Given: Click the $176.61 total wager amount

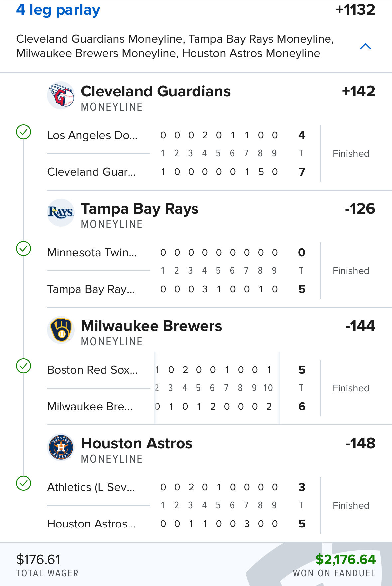Looking at the screenshot, I should click(38, 560).
